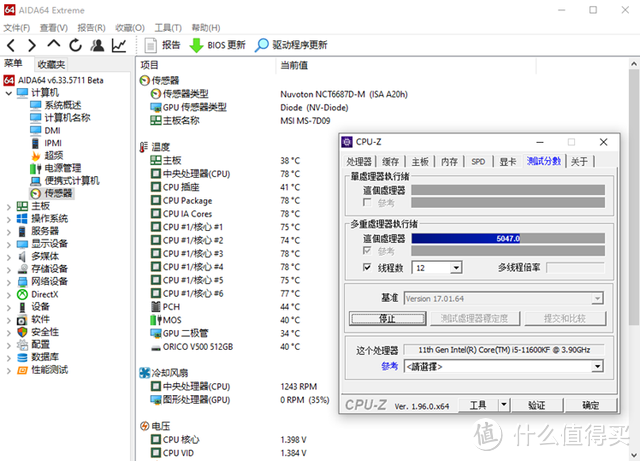Open the 文件(F) menu

[17, 28]
